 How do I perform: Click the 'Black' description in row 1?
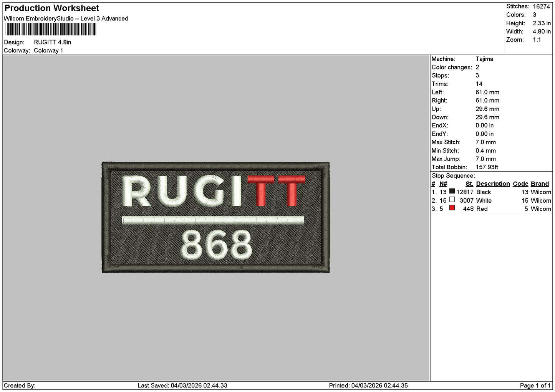484,192
